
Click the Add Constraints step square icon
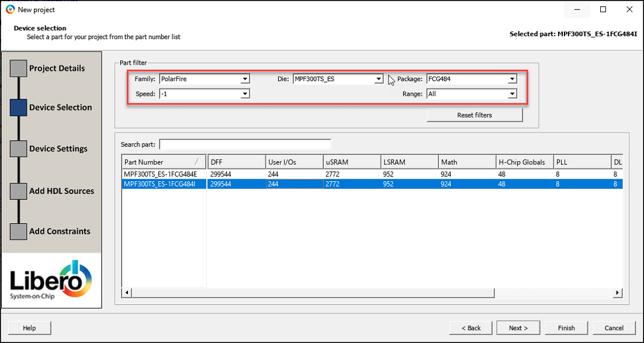pos(19,231)
